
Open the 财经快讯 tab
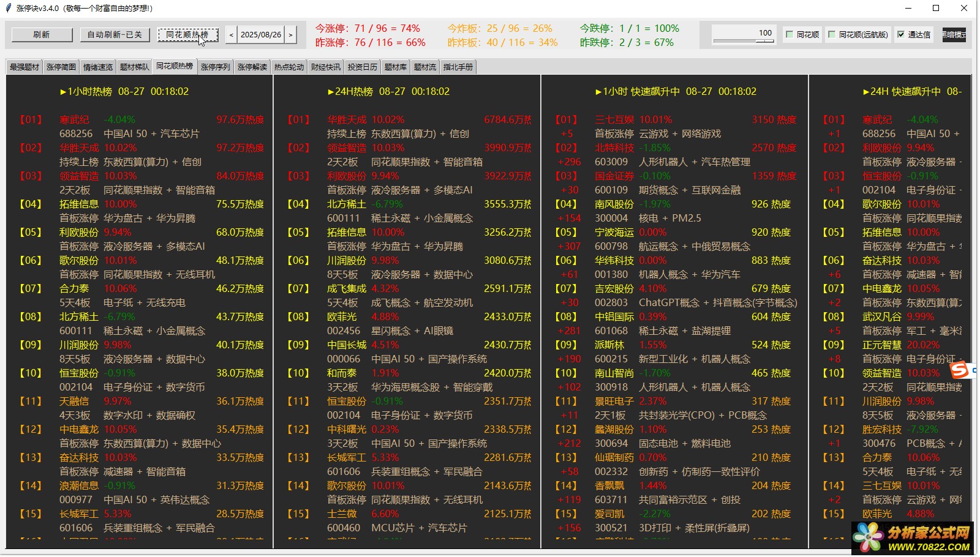pos(326,67)
